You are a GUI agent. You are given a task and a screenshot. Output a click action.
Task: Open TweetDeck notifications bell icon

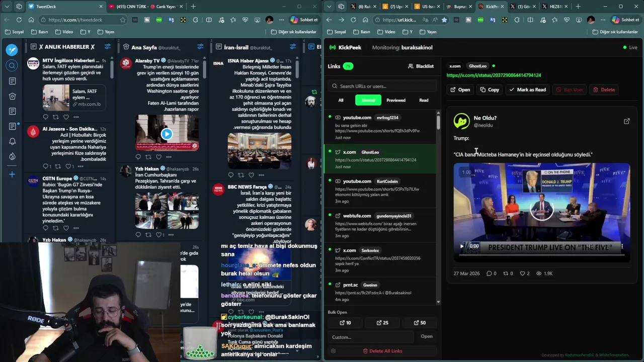[x=12, y=141]
